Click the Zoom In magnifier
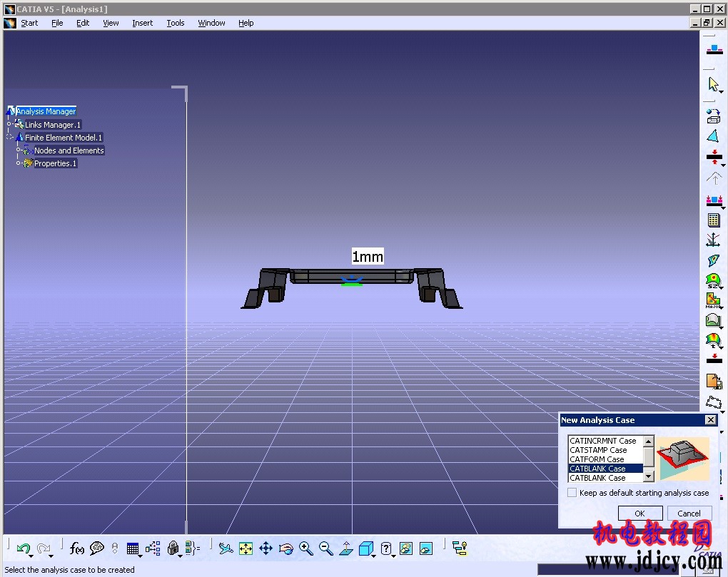728x577 pixels. (x=306, y=548)
